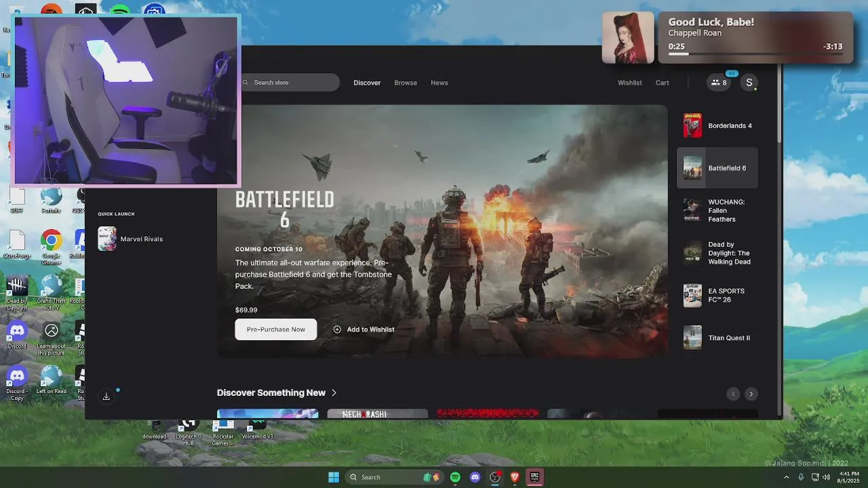Screen dimensions: 868x488
Task: Open Discord from the taskbar
Action: click(x=475, y=477)
